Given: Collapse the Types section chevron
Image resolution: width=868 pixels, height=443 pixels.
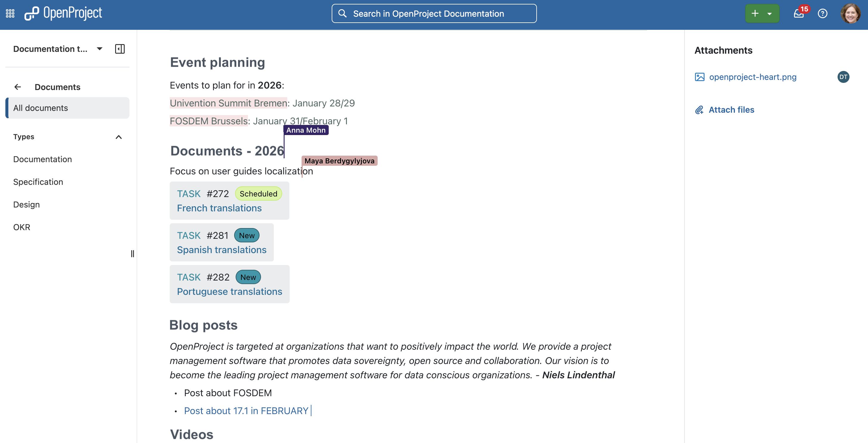Looking at the screenshot, I should coord(119,137).
